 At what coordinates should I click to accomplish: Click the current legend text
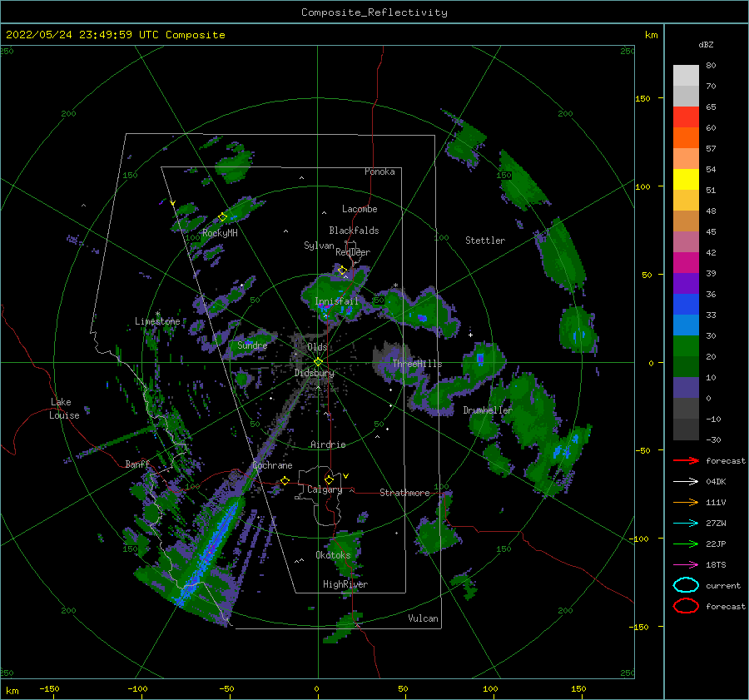[x=723, y=585]
